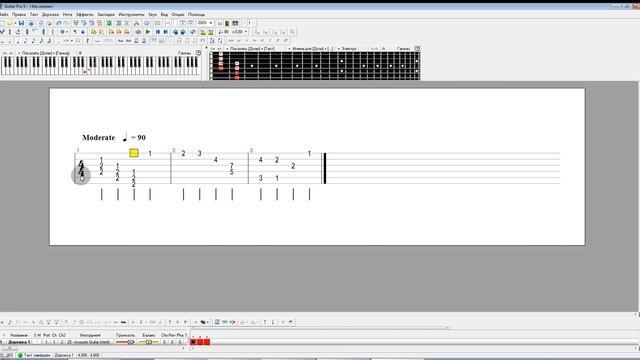Open the Вид menu
The image size is (640, 360).
point(164,14)
